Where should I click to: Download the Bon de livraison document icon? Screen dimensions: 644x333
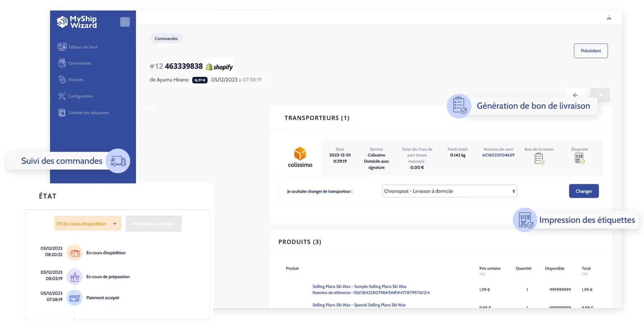coord(539,159)
